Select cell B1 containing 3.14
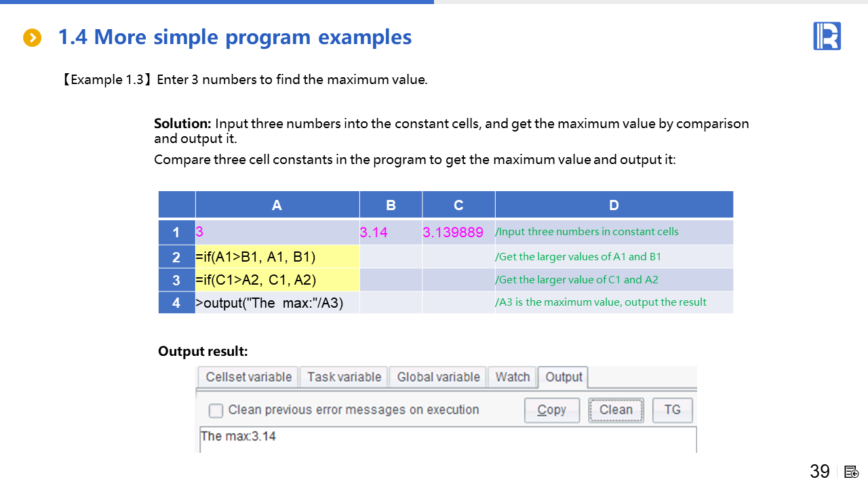Screen dimensions: 868x488 click(390, 232)
